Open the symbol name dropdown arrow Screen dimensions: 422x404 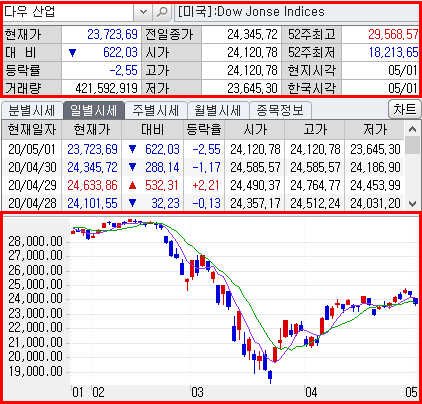point(143,12)
